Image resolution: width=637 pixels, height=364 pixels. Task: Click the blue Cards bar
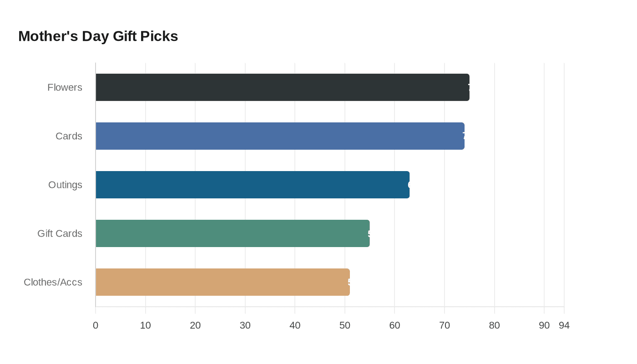point(280,136)
